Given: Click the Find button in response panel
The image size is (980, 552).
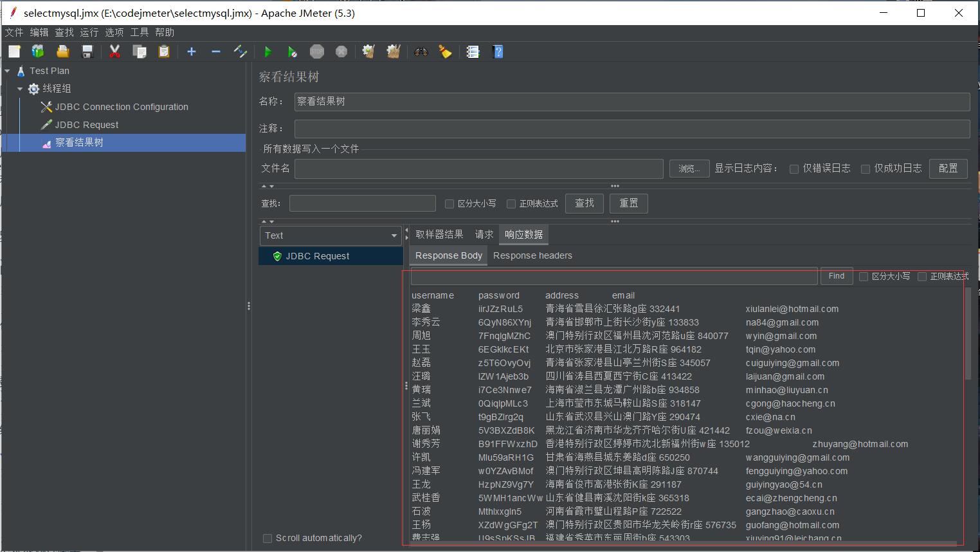Looking at the screenshot, I should pyautogui.click(x=837, y=276).
